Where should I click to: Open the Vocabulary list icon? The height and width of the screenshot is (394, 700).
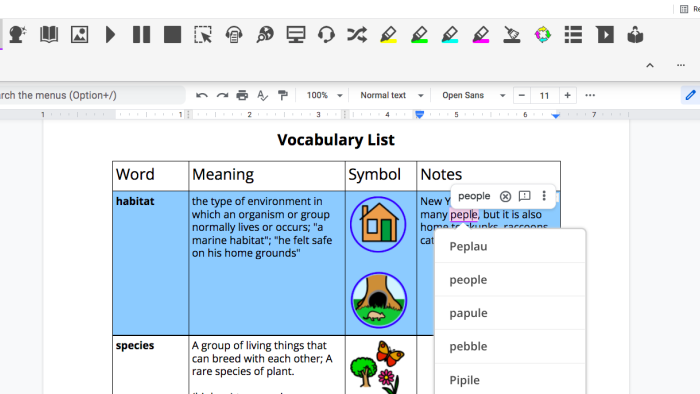(573, 34)
